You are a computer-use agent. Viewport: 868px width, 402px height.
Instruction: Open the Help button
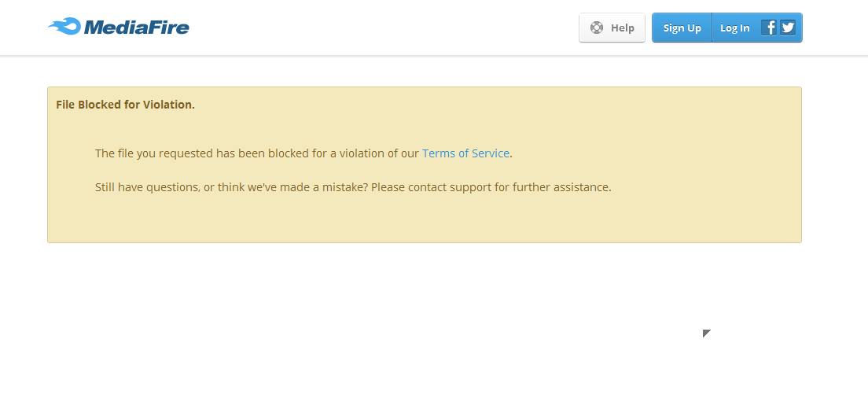point(612,28)
